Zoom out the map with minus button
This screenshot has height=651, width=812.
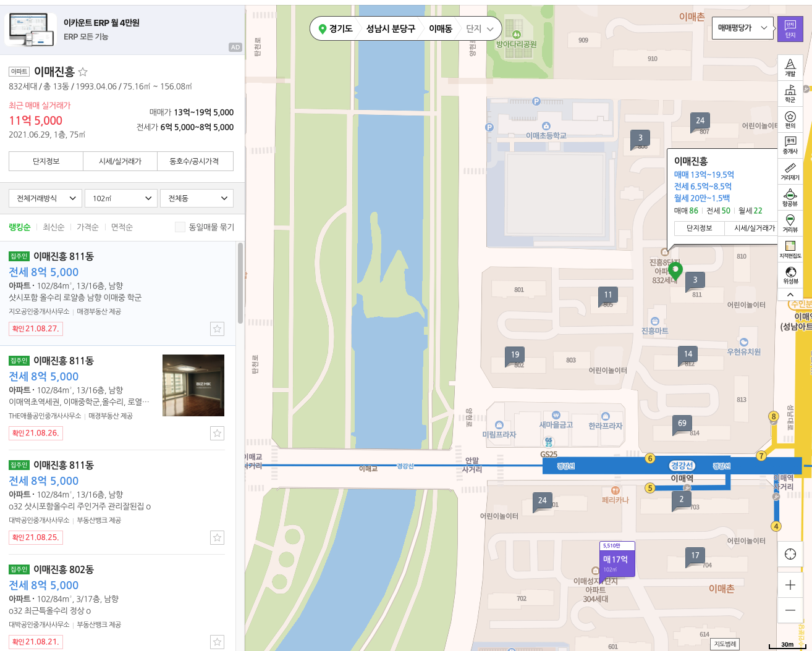click(790, 610)
